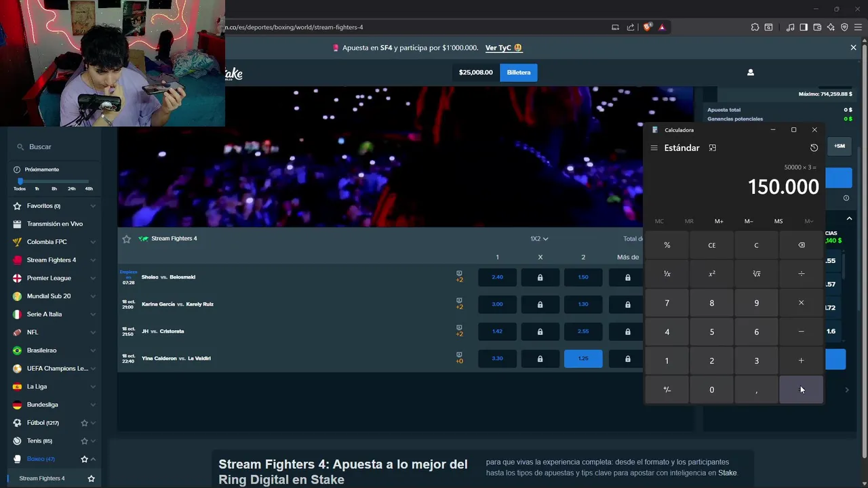This screenshot has height=488, width=868.
Task: Set time filter to 24h
Action: [x=71, y=188]
